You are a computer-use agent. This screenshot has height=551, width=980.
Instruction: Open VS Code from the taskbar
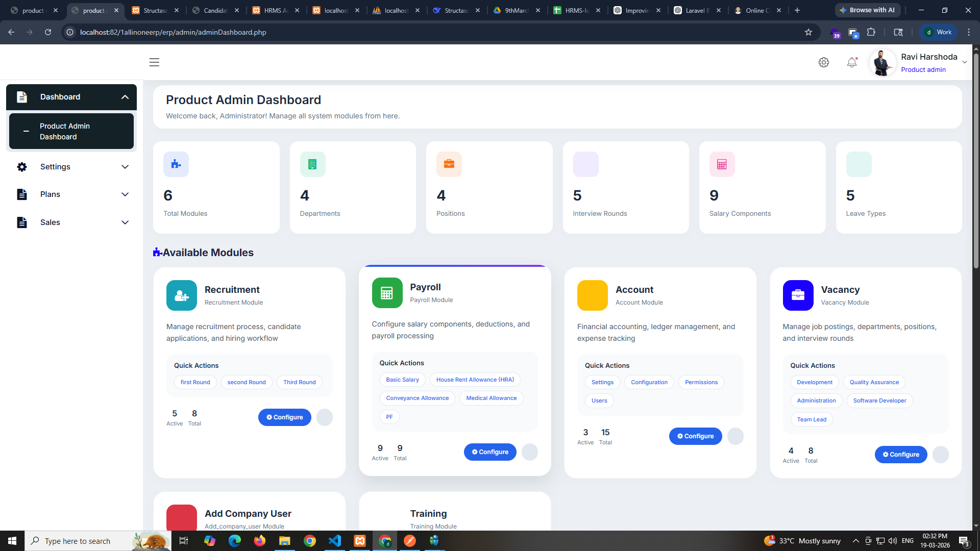coord(335,541)
